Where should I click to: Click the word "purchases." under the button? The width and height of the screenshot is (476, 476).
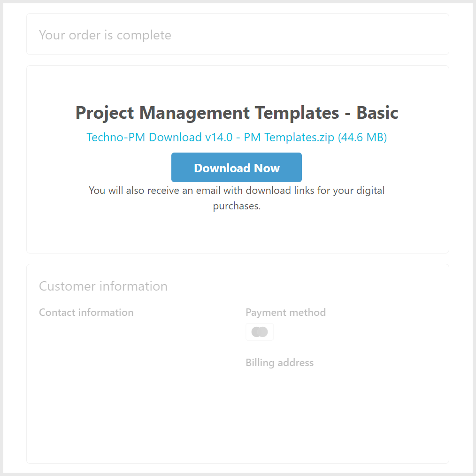click(x=237, y=206)
